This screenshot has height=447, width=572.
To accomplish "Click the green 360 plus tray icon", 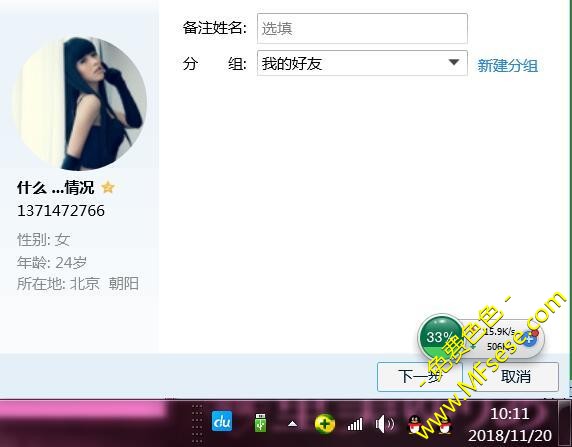I will click(x=324, y=424).
